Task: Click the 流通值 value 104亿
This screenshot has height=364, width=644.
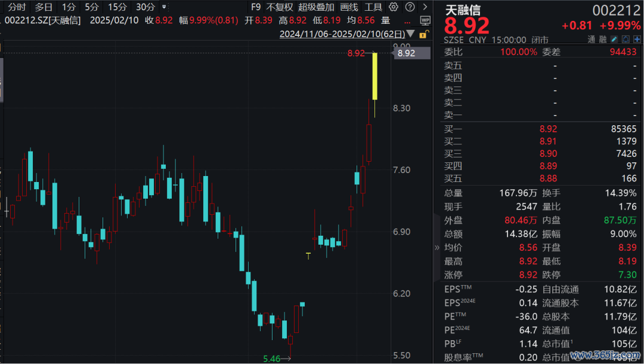Action: [624, 331]
